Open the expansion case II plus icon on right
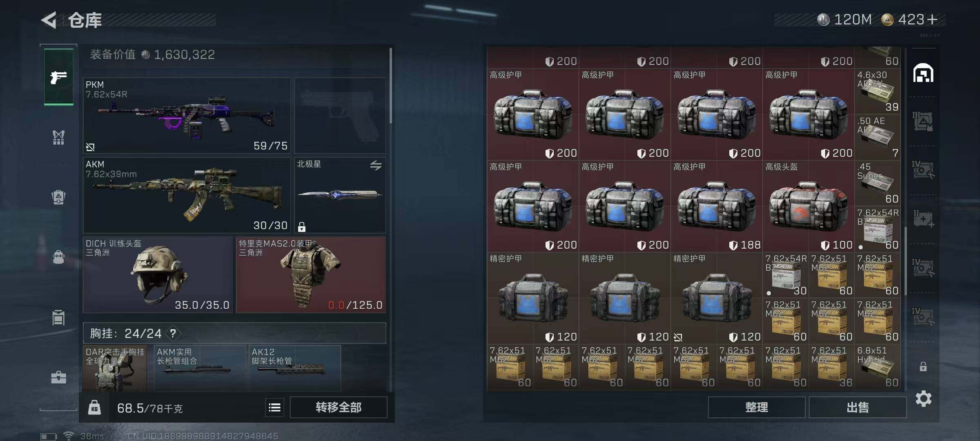Viewport: 980px width, 441px height. [x=923, y=218]
